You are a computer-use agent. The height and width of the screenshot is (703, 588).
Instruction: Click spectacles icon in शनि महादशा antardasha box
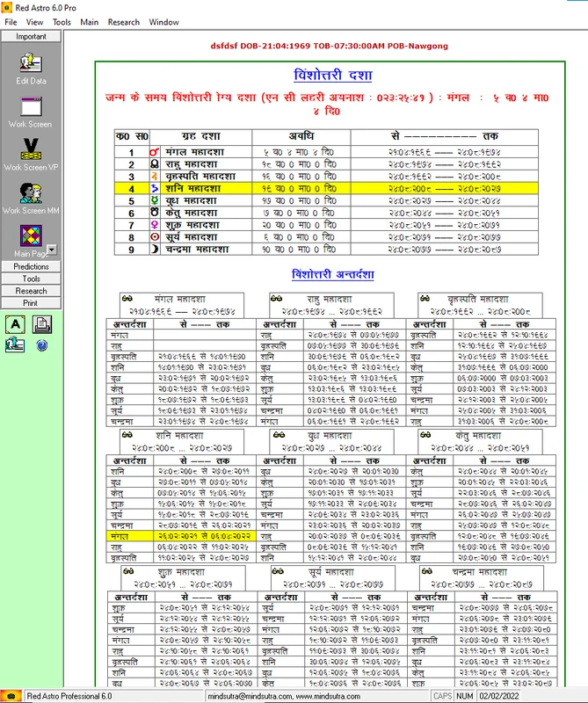(x=127, y=434)
